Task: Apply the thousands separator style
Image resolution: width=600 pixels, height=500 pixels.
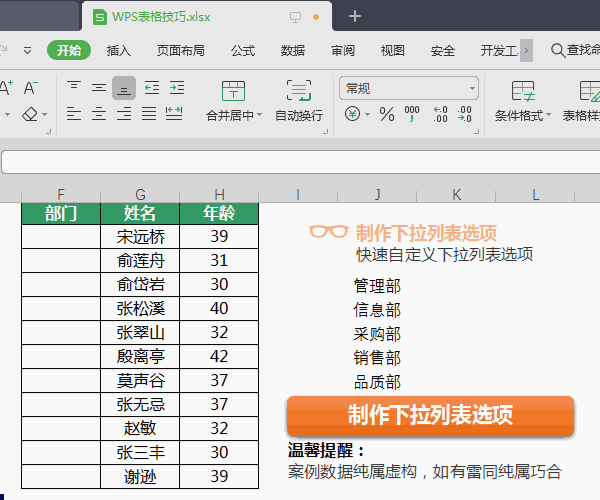Action: (412, 114)
